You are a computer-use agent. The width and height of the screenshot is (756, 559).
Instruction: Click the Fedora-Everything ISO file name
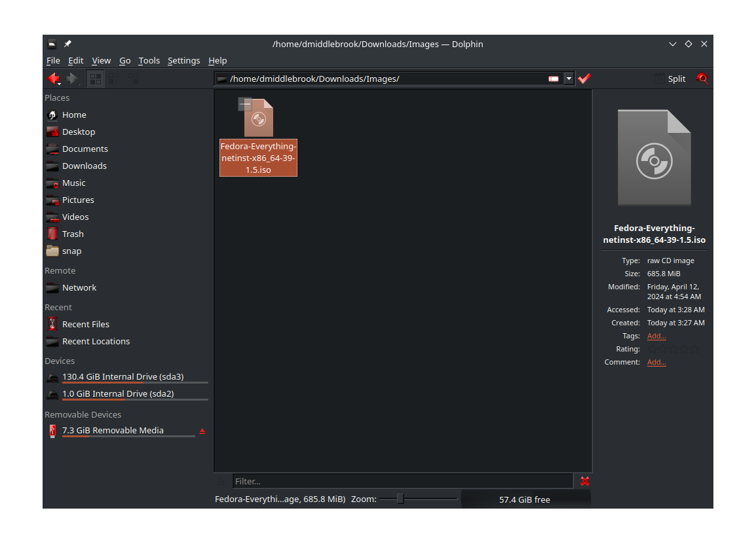coord(258,158)
